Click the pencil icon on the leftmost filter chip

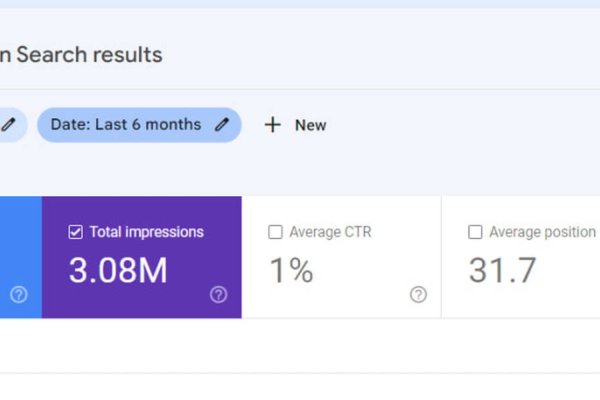pos(8,125)
